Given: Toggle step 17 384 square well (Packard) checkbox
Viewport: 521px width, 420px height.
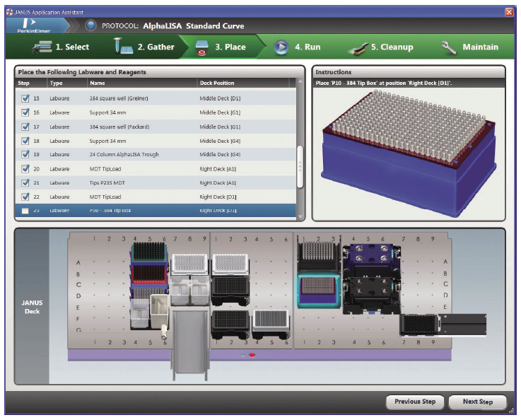Looking at the screenshot, I should (25, 127).
